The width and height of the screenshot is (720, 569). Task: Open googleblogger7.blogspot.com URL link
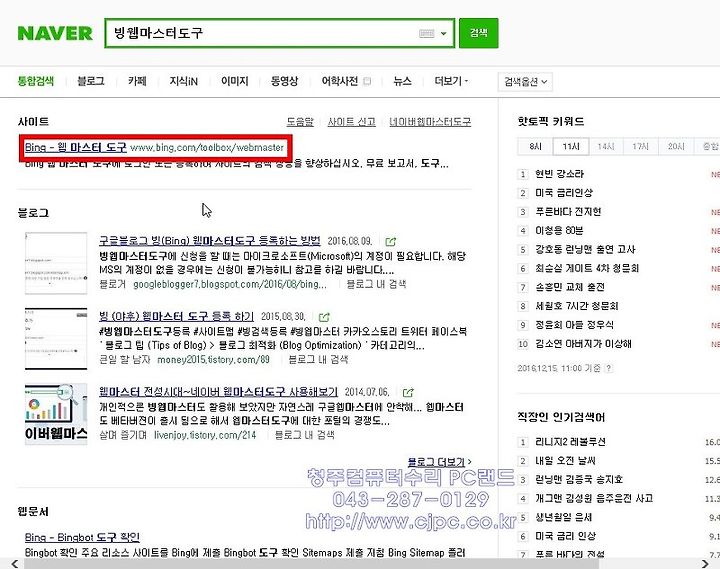[230, 284]
